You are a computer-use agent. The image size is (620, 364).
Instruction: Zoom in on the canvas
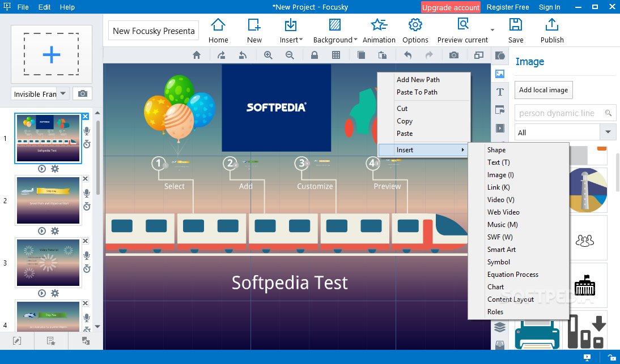[268, 55]
